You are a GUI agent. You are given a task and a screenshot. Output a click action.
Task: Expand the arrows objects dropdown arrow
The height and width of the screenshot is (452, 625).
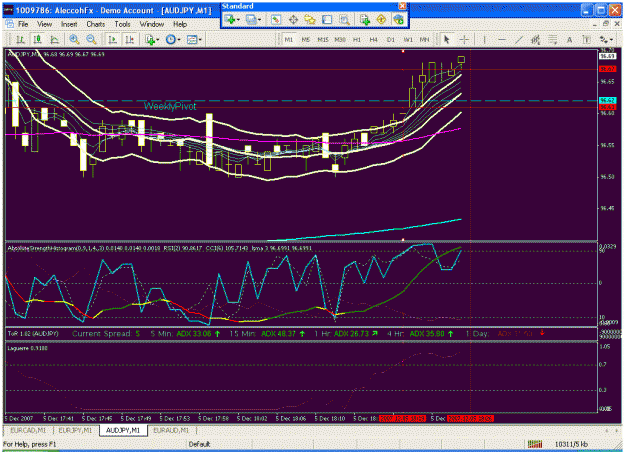(611, 40)
